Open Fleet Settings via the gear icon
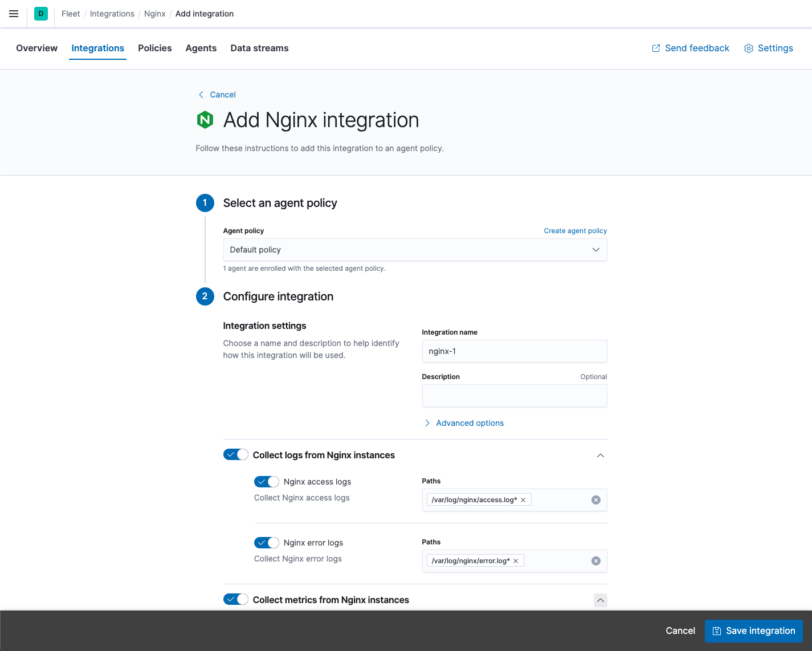The width and height of the screenshot is (812, 651). pyautogui.click(x=748, y=48)
